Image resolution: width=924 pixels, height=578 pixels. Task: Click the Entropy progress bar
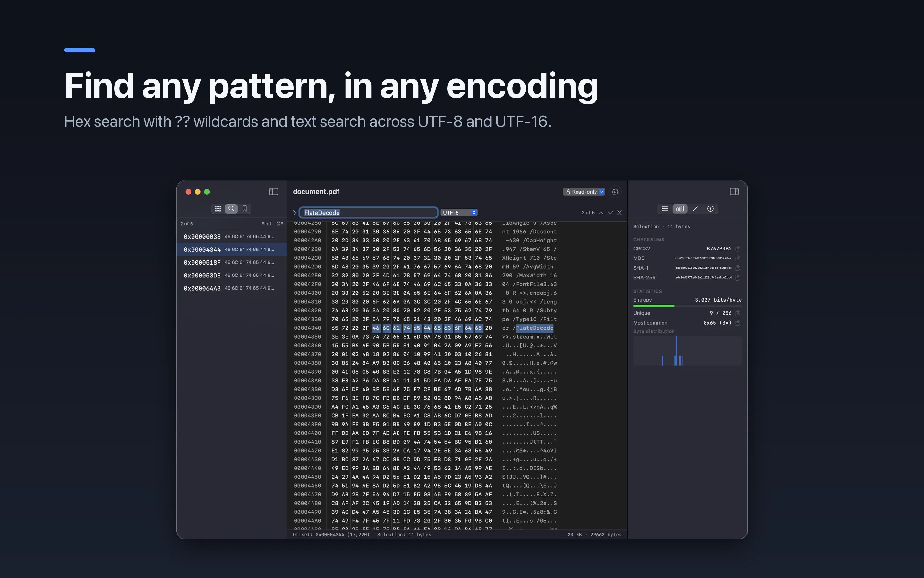[687, 306]
